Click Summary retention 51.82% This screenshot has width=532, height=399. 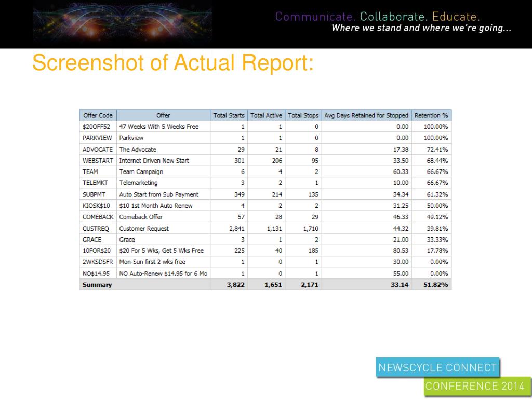click(x=436, y=285)
